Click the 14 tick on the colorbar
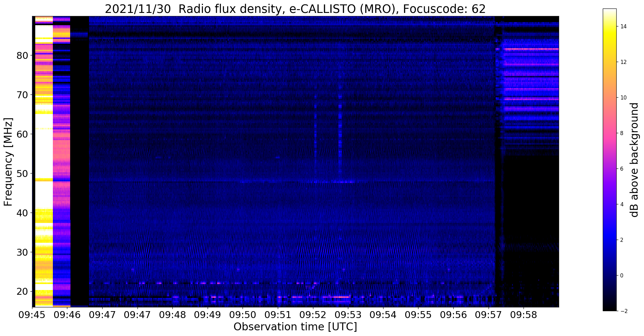The height and width of the screenshot is (336, 644). (623, 27)
